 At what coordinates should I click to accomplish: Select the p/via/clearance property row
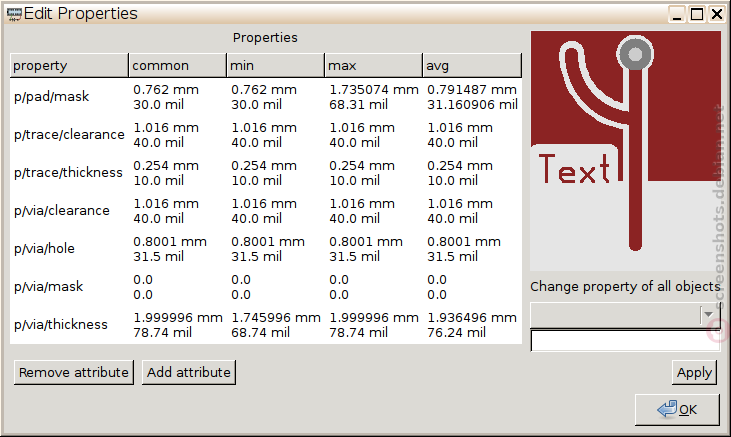pos(266,211)
